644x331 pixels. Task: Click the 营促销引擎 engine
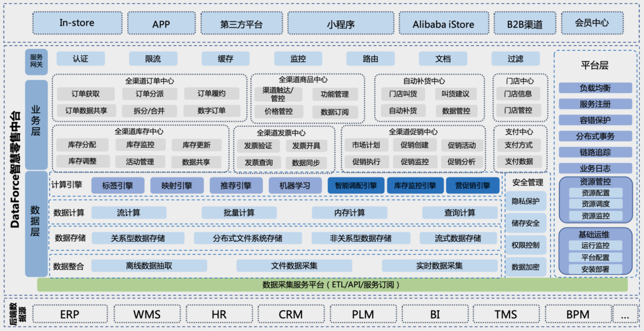pos(472,185)
